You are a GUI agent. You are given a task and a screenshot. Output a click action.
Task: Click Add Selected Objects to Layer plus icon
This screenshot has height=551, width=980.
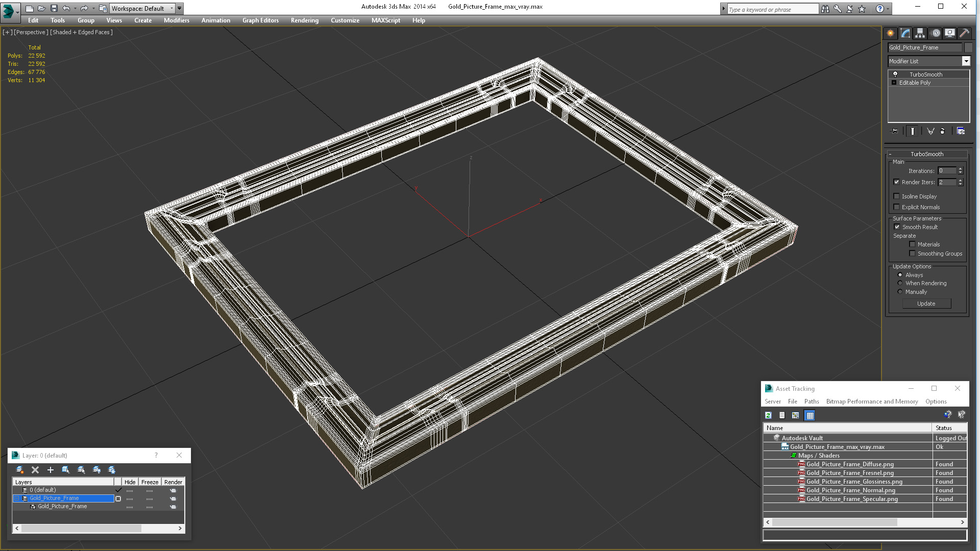click(50, 470)
